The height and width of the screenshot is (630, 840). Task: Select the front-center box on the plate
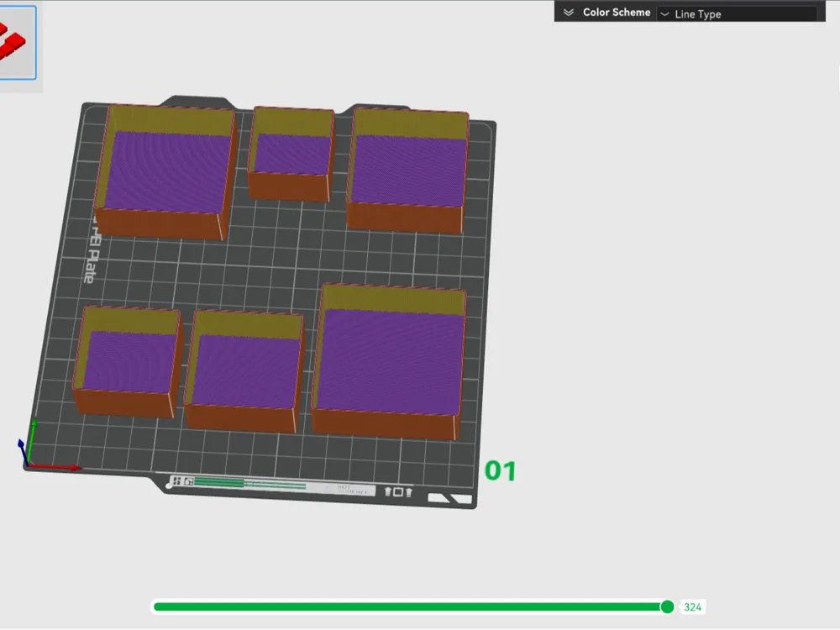click(244, 370)
